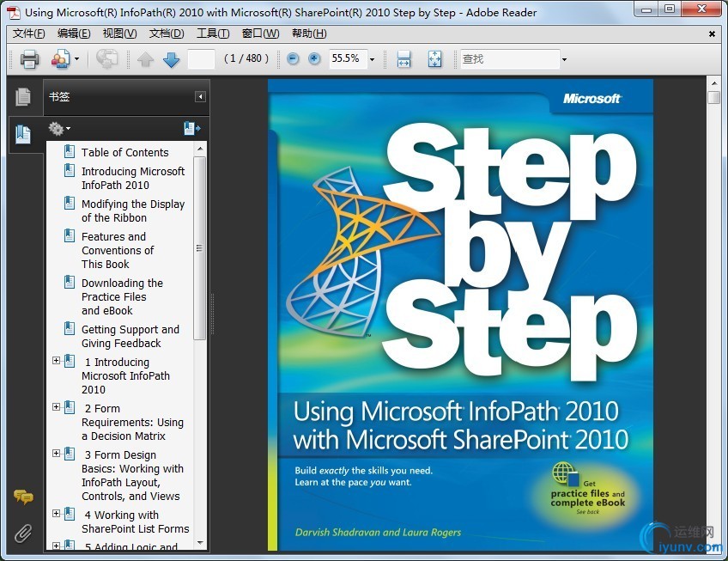Expand chapter 3 Form Design Basics bookmark
Screen dimensions: 728x561
(x=56, y=454)
